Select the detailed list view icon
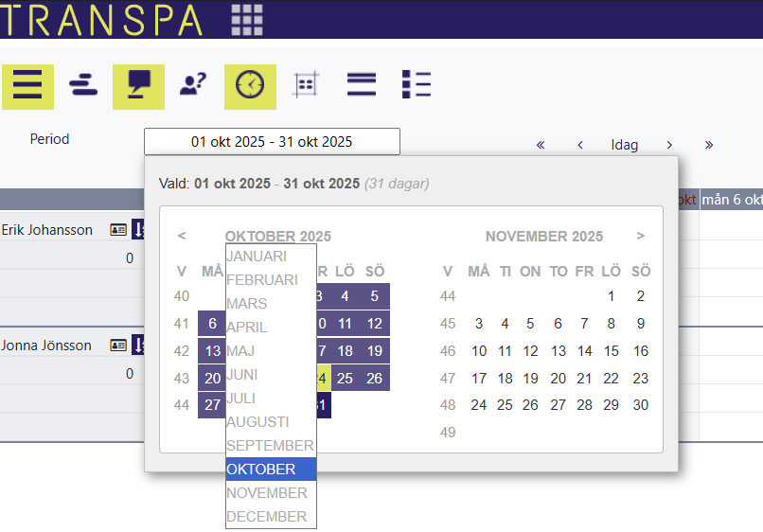This screenshot has width=763, height=532. pyautogui.click(x=417, y=84)
